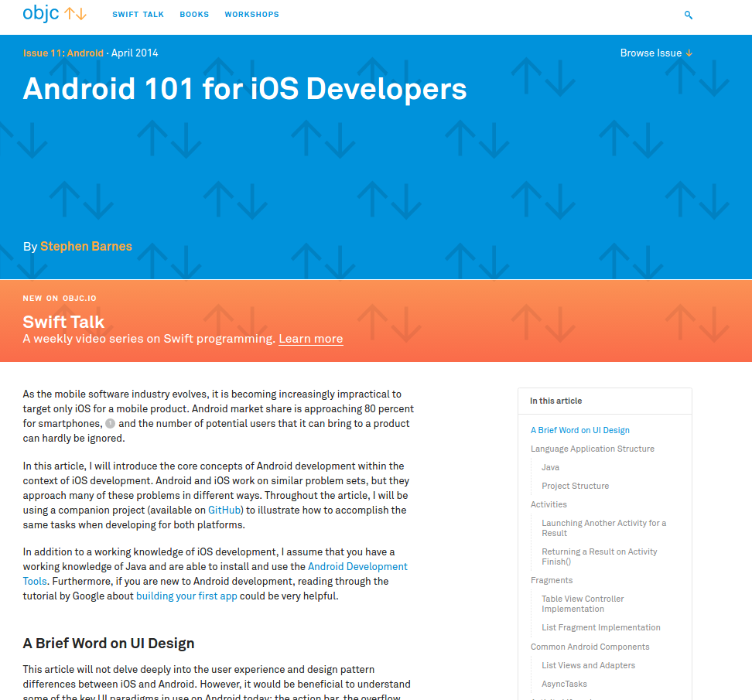Image resolution: width=752 pixels, height=700 pixels.
Task: Select Java in the article outline
Action: (550, 467)
